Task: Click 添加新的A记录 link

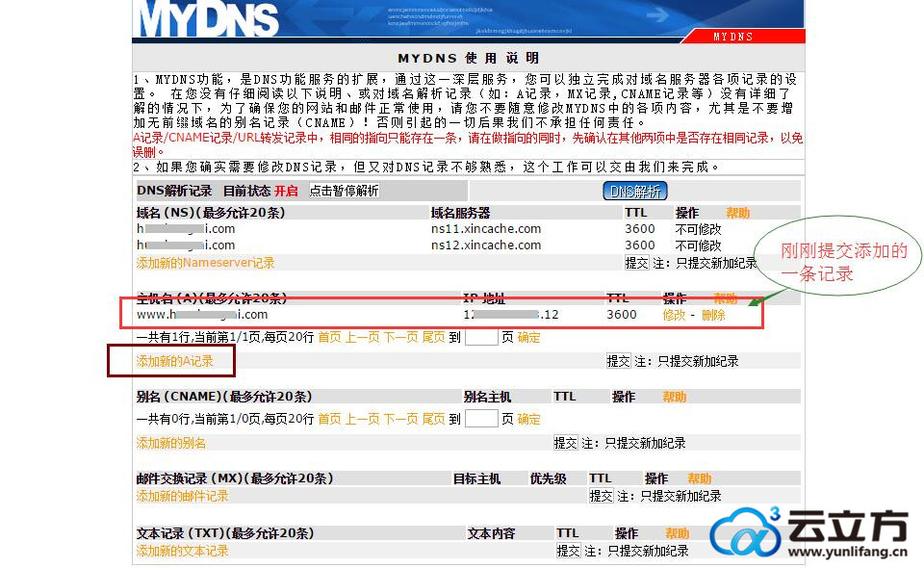Action: click(174, 361)
